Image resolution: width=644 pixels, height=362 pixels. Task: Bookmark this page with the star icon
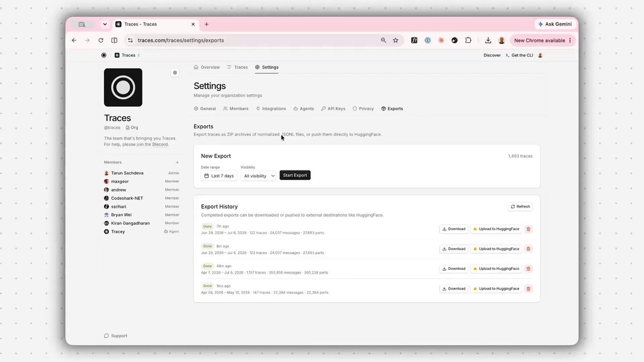396,40
